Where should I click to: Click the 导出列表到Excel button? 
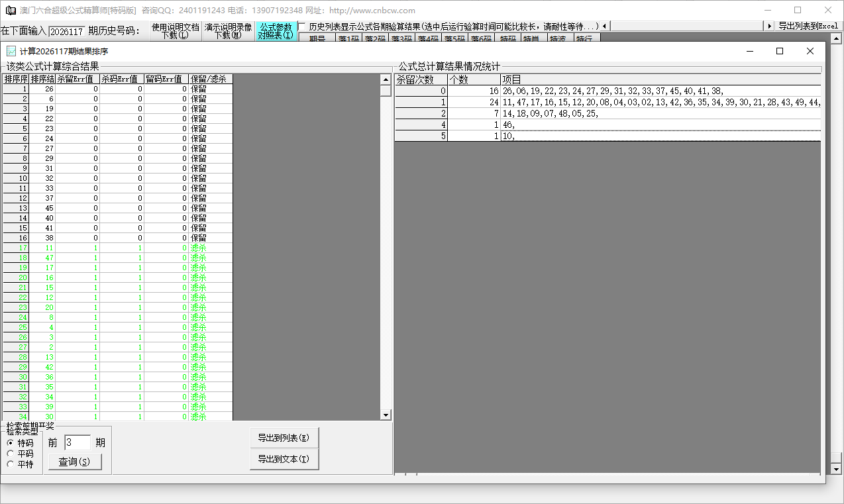pos(808,26)
